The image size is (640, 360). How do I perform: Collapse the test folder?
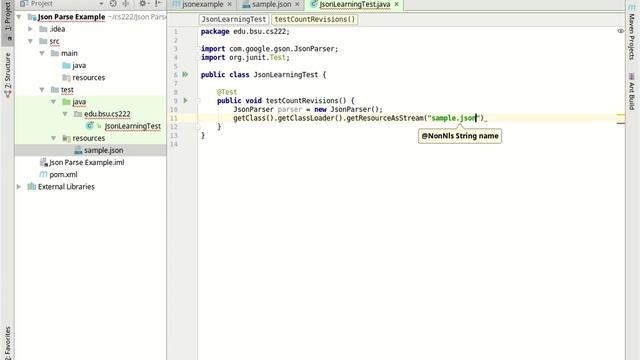(x=42, y=89)
